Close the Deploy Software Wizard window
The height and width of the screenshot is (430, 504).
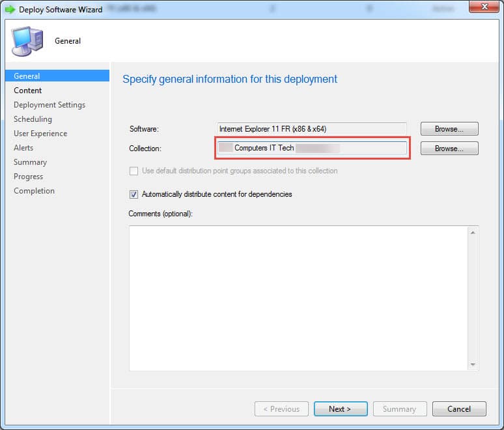[484, 7]
